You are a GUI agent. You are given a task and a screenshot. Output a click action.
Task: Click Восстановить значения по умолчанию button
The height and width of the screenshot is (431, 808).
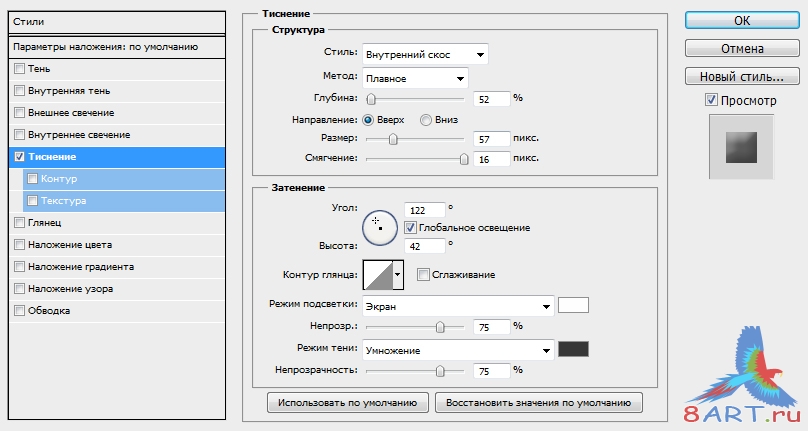[538, 403]
